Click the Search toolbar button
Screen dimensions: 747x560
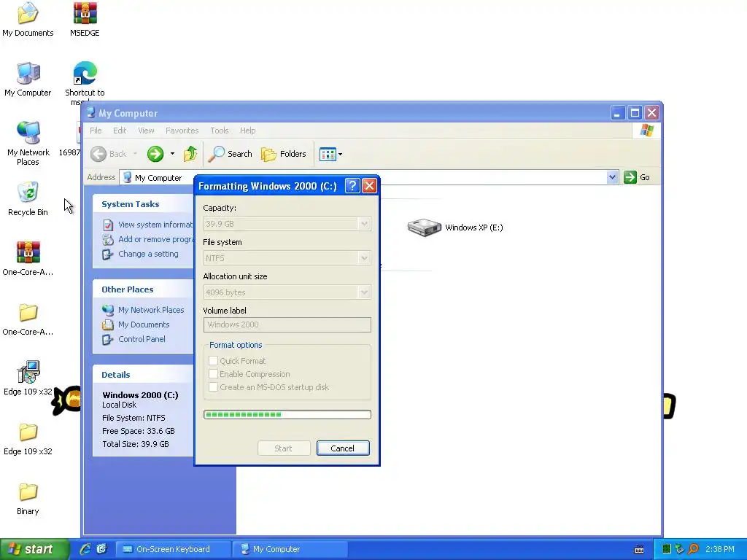[x=230, y=154]
